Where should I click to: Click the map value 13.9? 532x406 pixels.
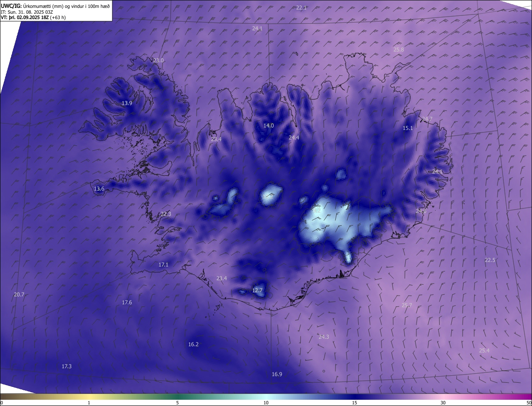point(127,103)
